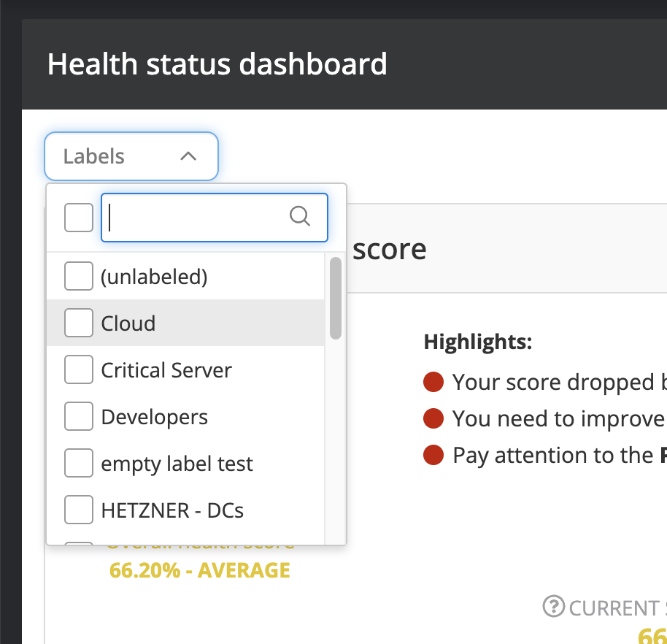Choose the Developers option text
The height and width of the screenshot is (644, 667).
[155, 418]
